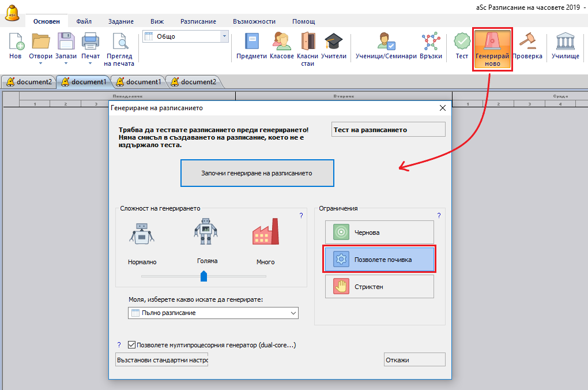Image resolution: width=588 pixels, height=390 pixels.
Task: Open Класни стаи classrooms icon
Action: tap(308, 42)
